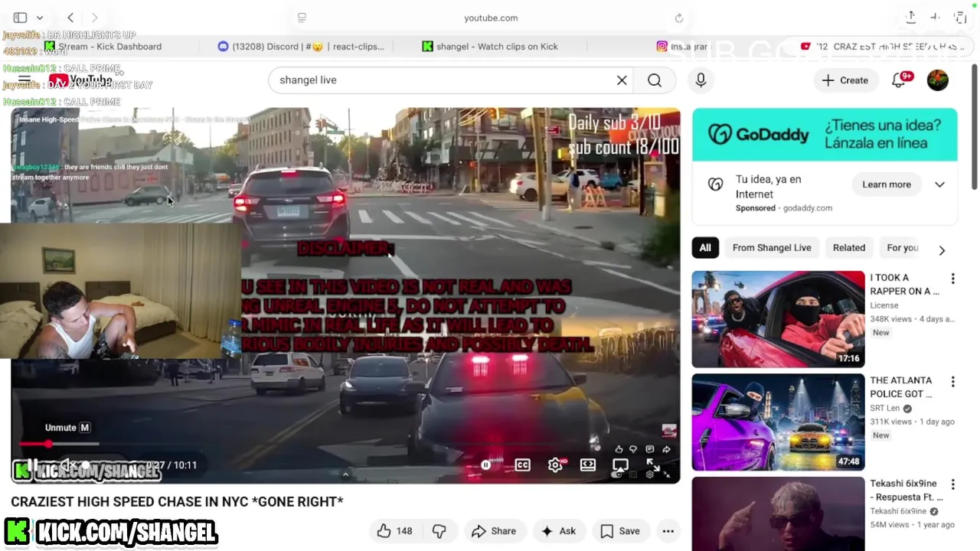Select the Related filter chip
980x551 pixels.
(x=849, y=248)
